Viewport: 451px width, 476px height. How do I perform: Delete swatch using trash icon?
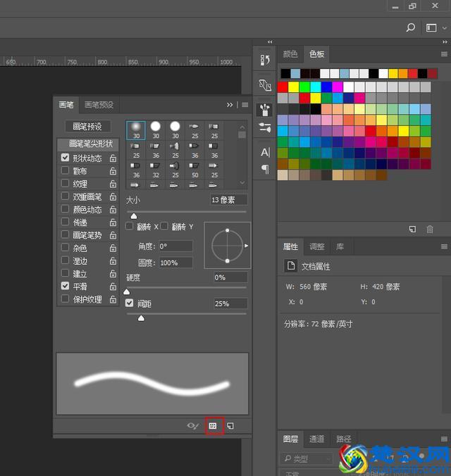[430, 230]
